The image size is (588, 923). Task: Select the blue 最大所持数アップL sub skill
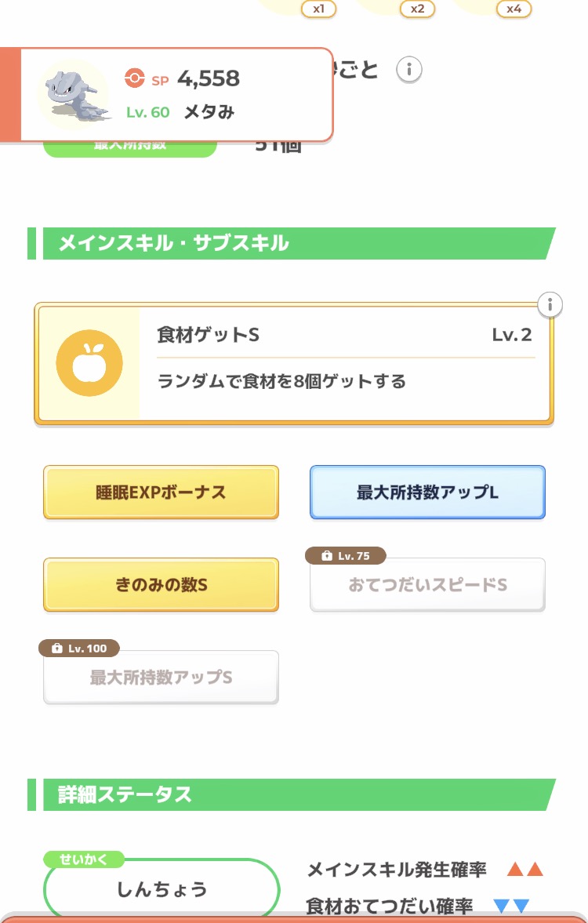(427, 492)
